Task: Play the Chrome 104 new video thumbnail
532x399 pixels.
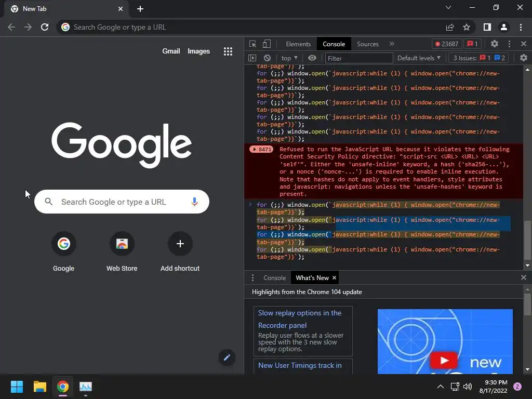Action: 444,360
